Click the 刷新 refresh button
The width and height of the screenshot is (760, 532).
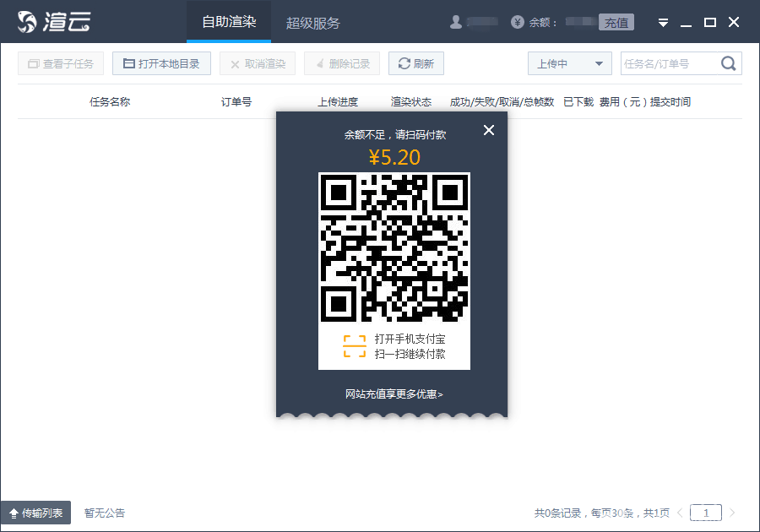point(415,63)
